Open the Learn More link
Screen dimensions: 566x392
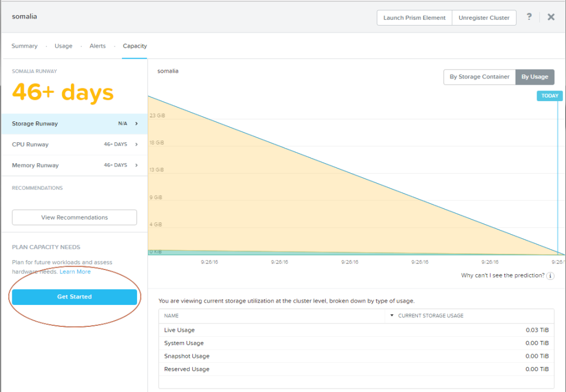click(x=75, y=272)
